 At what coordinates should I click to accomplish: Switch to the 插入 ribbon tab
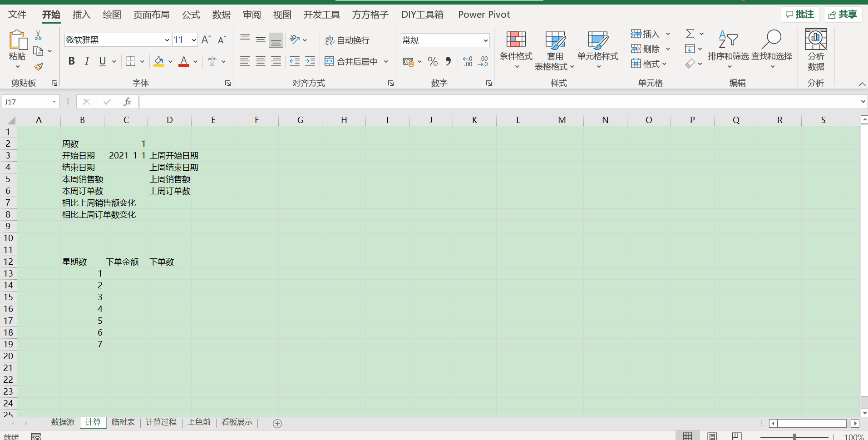click(x=81, y=14)
